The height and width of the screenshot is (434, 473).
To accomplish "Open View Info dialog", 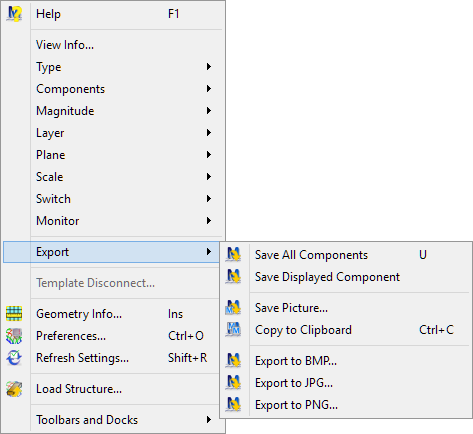I will pyautogui.click(x=113, y=45).
